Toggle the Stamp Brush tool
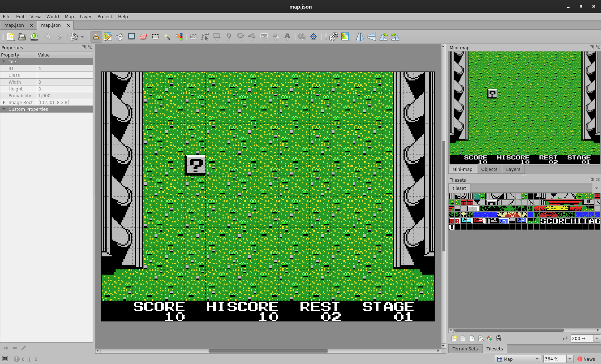Image resolution: width=601 pixels, height=364 pixels. tap(96, 36)
